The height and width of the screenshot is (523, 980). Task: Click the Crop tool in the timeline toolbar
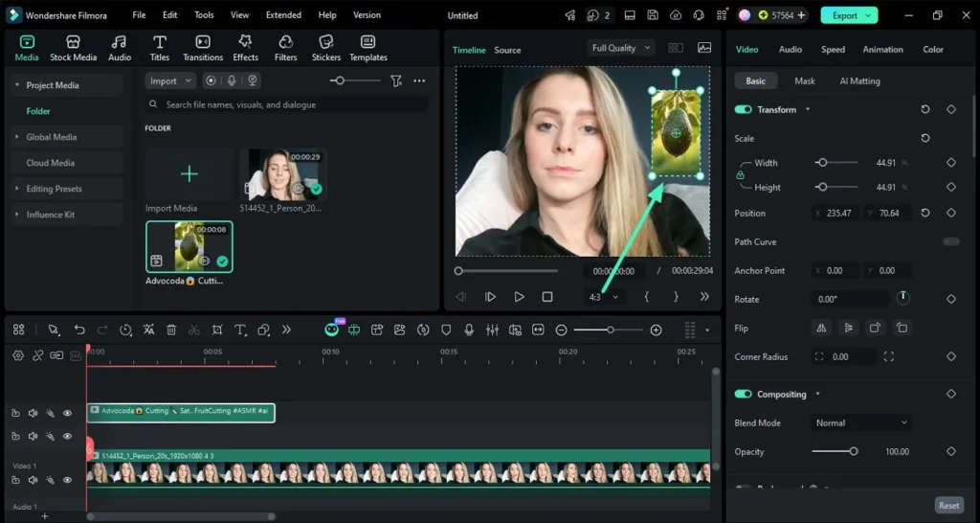(x=217, y=330)
